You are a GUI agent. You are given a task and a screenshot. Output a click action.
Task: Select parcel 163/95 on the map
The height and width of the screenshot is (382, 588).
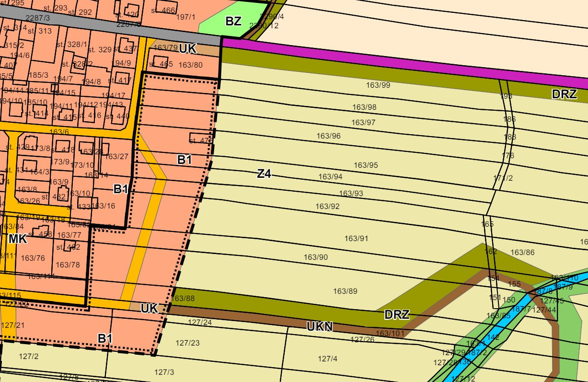point(366,165)
